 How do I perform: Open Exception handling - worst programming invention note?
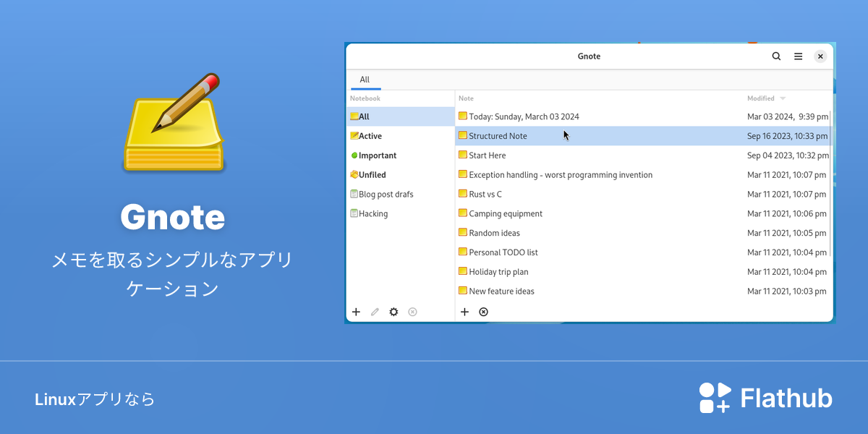[x=561, y=175]
